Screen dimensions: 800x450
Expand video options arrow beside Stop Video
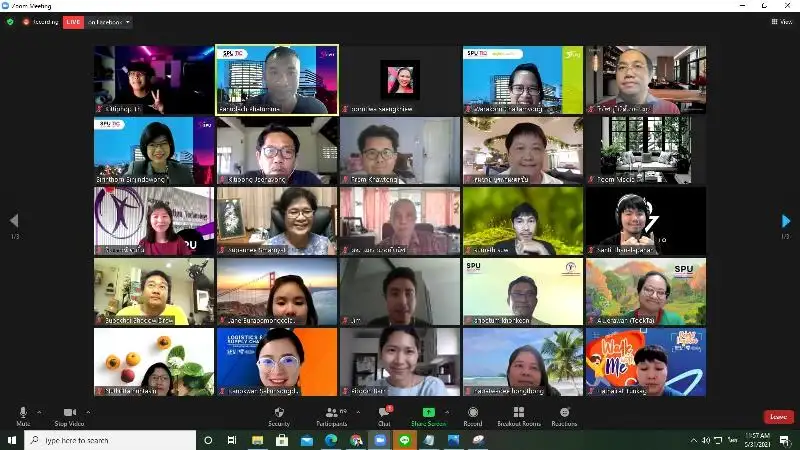(x=88, y=411)
